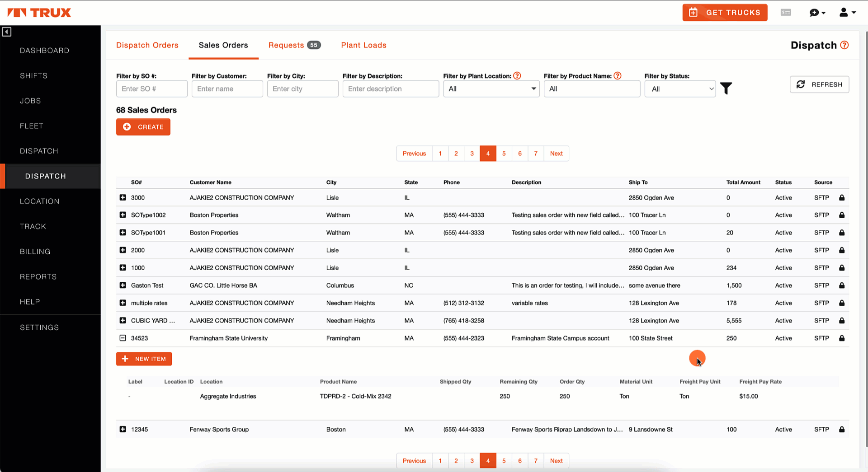The image size is (868, 472).
Task: Click the lock icon for SO 34523
Action: (842, 338)
